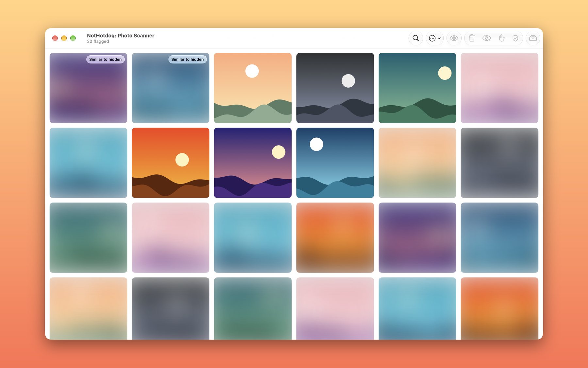The image size is (588, 368).
Task: Open search with the magnifying glass icon
Action: (x=416, y=38)
